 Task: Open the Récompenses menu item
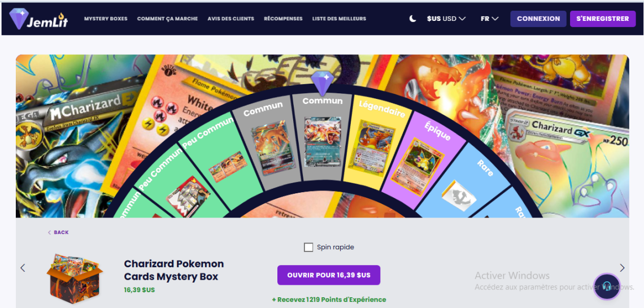[x=283, y=19]
